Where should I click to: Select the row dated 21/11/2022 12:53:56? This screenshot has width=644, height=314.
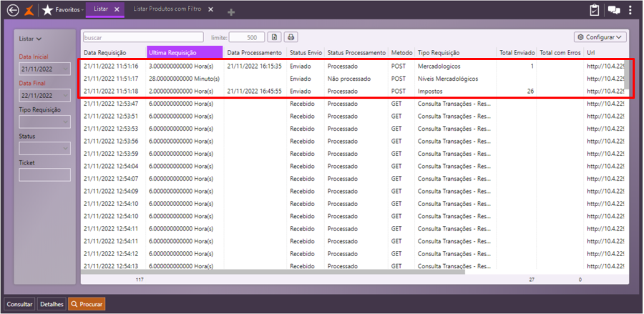click(353, 141)
